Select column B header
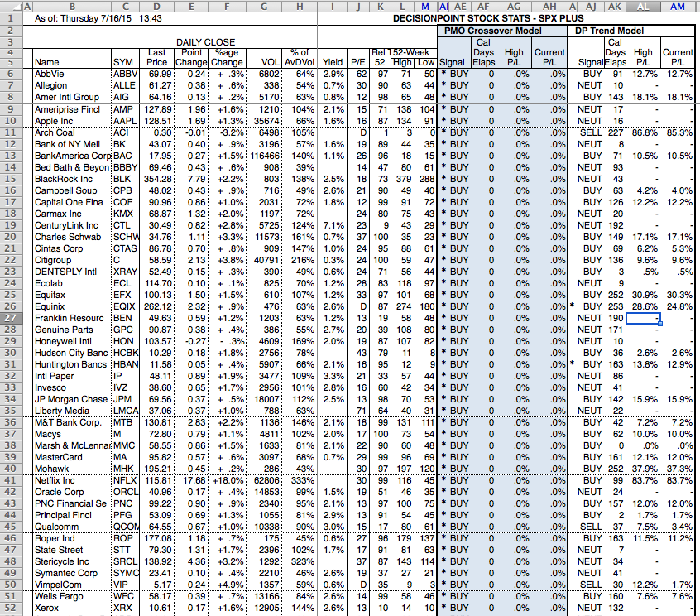Screen dimensions: 700x616 pos(71,6)
